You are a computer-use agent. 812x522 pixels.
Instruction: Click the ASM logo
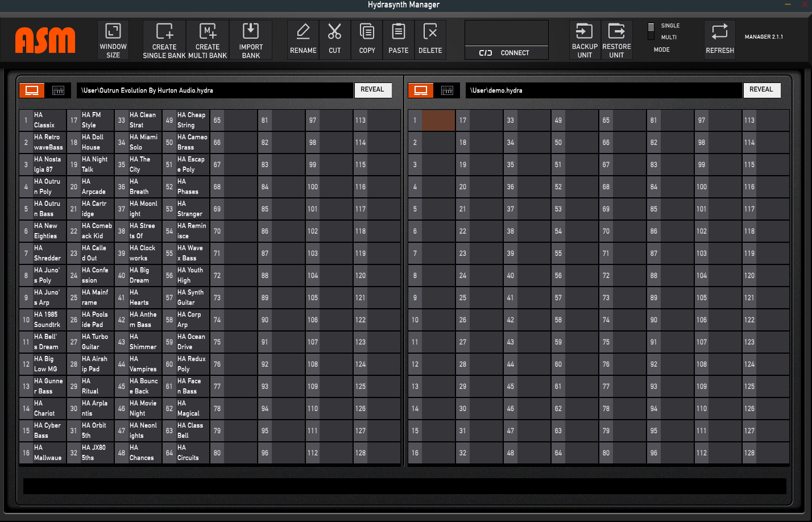tap(45, 40)
